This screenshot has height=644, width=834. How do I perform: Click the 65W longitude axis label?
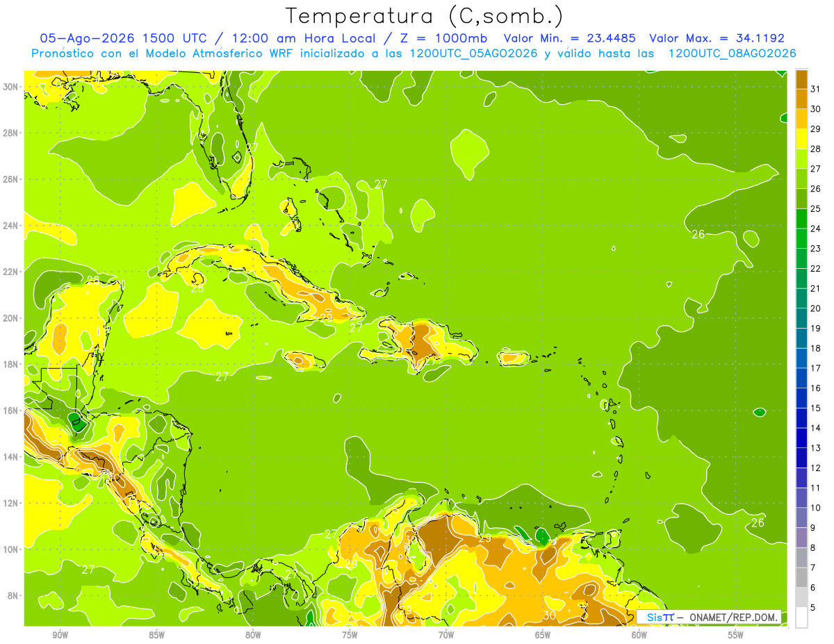543,635
